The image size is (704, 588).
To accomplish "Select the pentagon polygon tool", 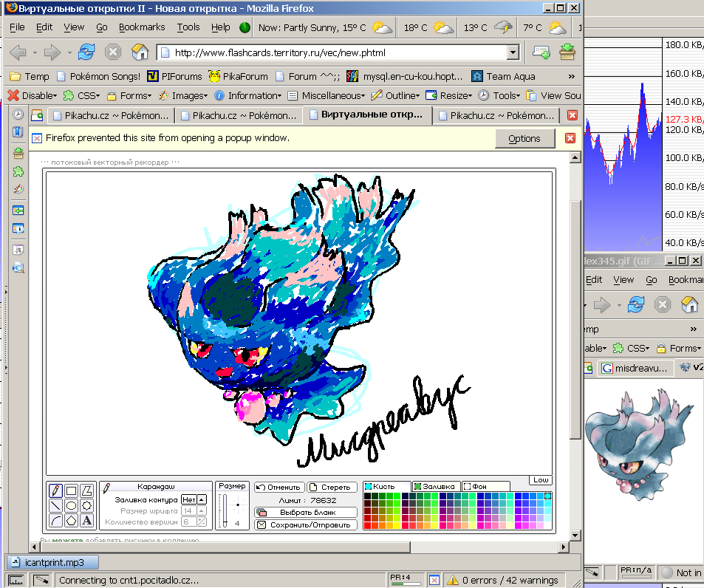I will coord(71,521).
